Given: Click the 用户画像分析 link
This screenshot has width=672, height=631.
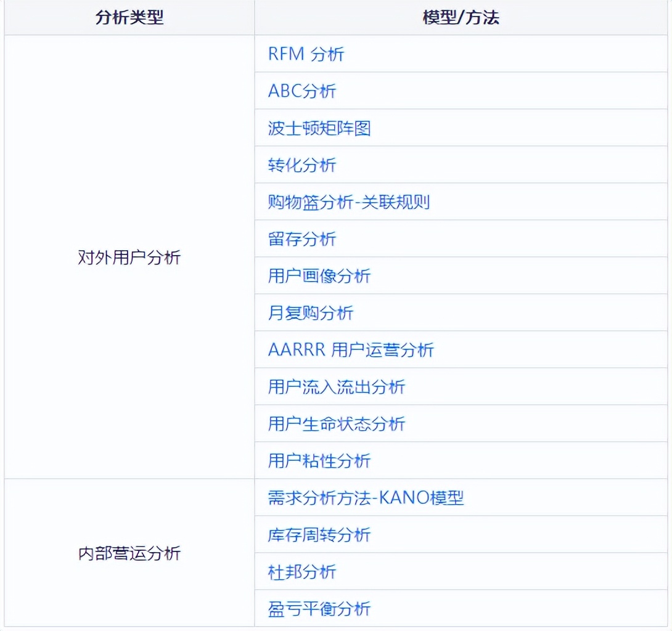Looking at the screenshot, I should point(319,276).
